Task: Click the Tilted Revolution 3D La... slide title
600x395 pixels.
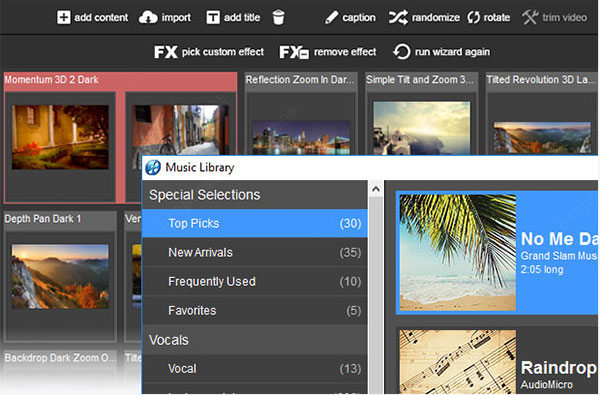Action: point(541,80)
